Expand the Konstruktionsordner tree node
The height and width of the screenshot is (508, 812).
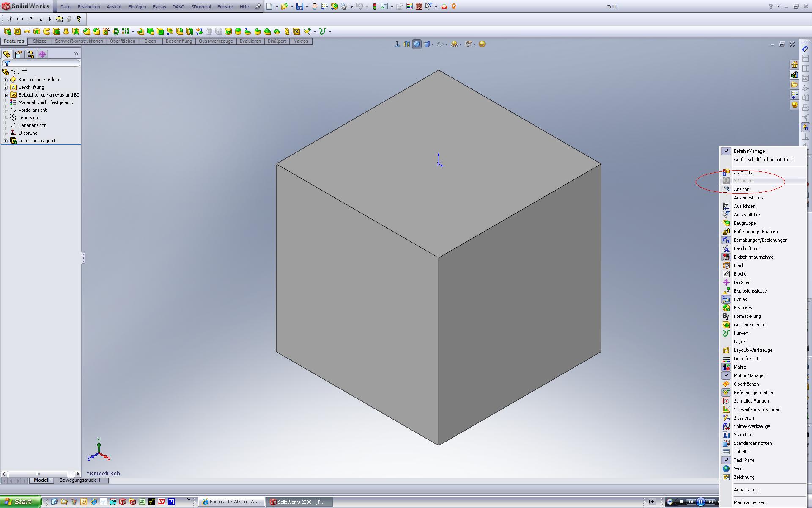[6, 80]
